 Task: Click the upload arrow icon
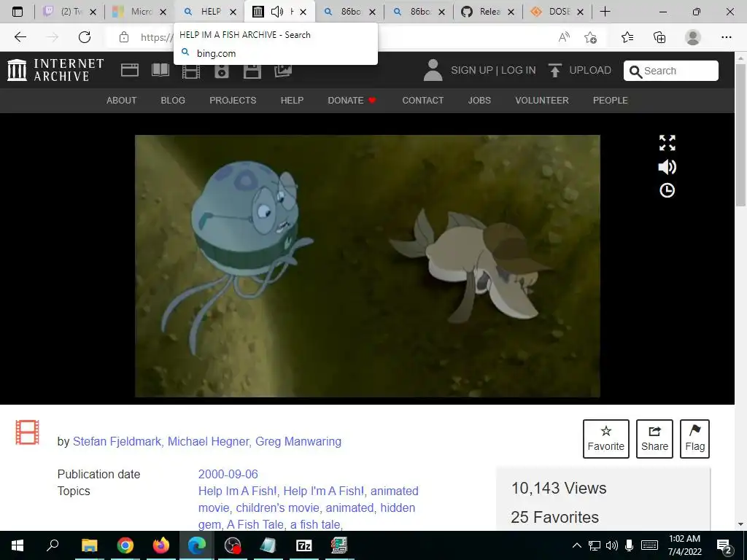tap(555, 71)
